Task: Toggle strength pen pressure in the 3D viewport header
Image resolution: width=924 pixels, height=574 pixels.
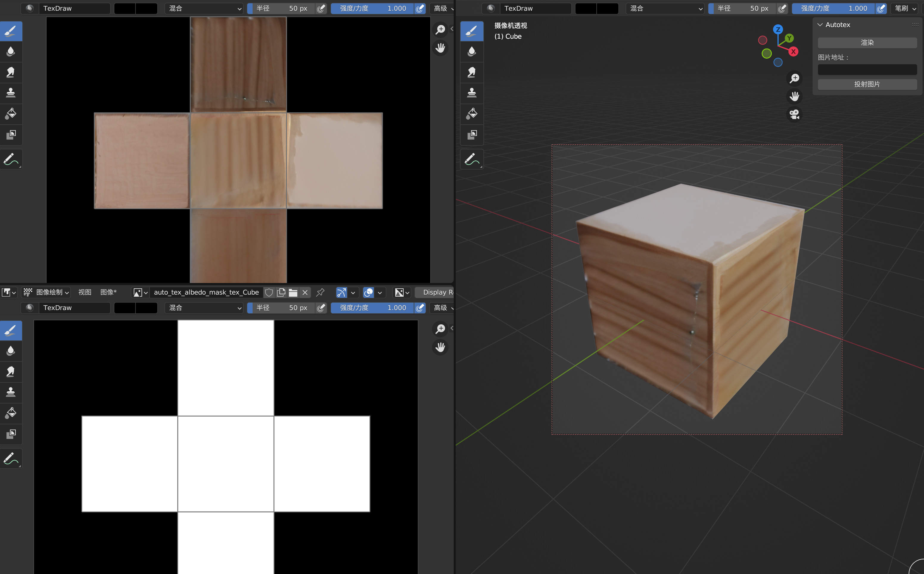Action: pyautogui.click(x=881, y=8)
